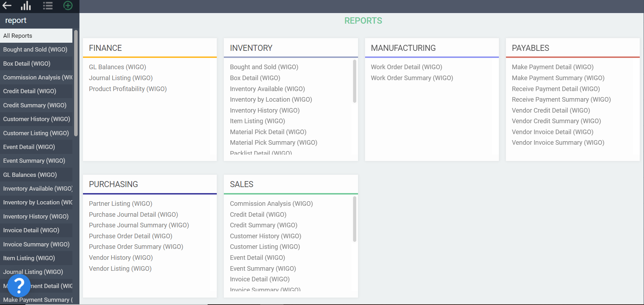Open the blue help question mark button
This screenshot has width=644, height=305.
tap(19, 286)
